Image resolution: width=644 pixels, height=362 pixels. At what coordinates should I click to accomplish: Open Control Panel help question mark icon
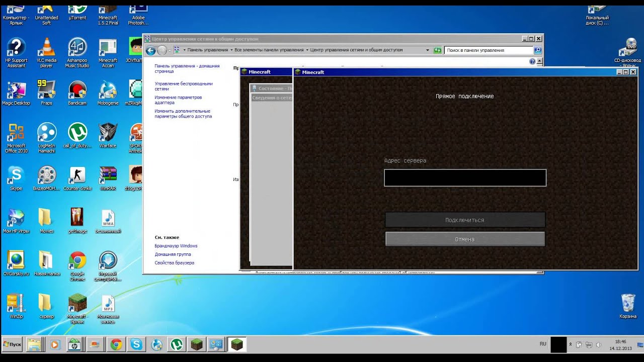[x=532, y=61]
